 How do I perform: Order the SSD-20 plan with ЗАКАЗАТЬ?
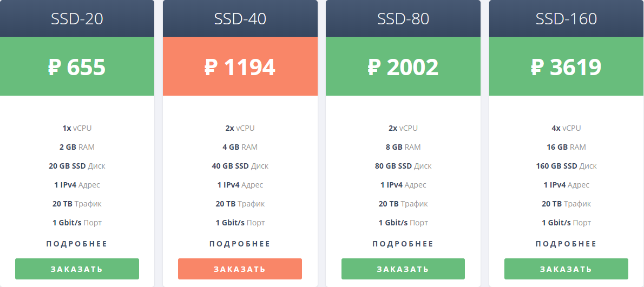pos(77,269)
